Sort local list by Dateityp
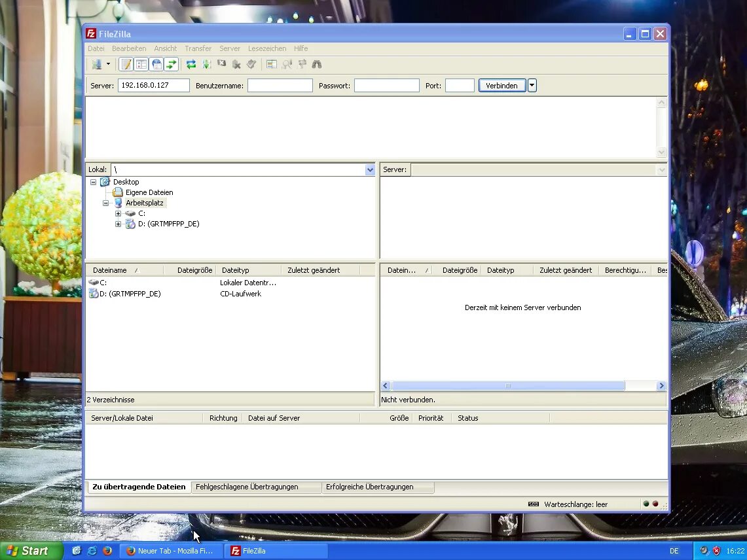The image size is (747, 560). tap(249, 270)
